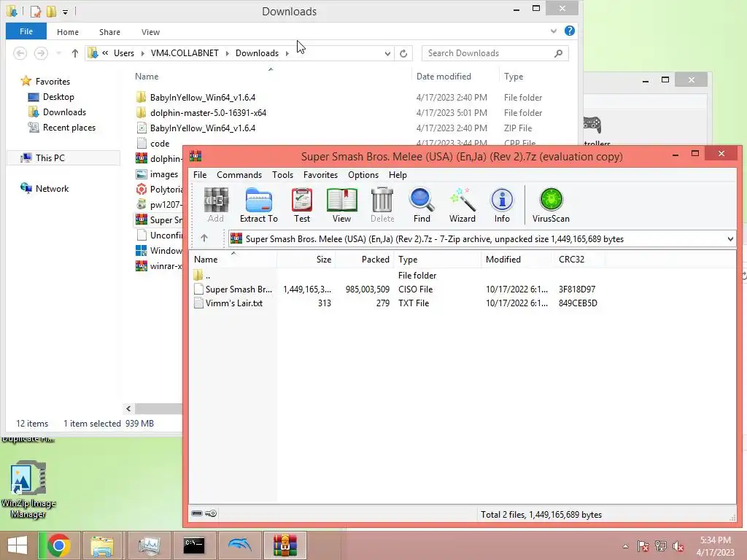This screenshot has height=560, width=747.
Task: Open the Help menu in WinRAR
Action: [x=398, y=175]
